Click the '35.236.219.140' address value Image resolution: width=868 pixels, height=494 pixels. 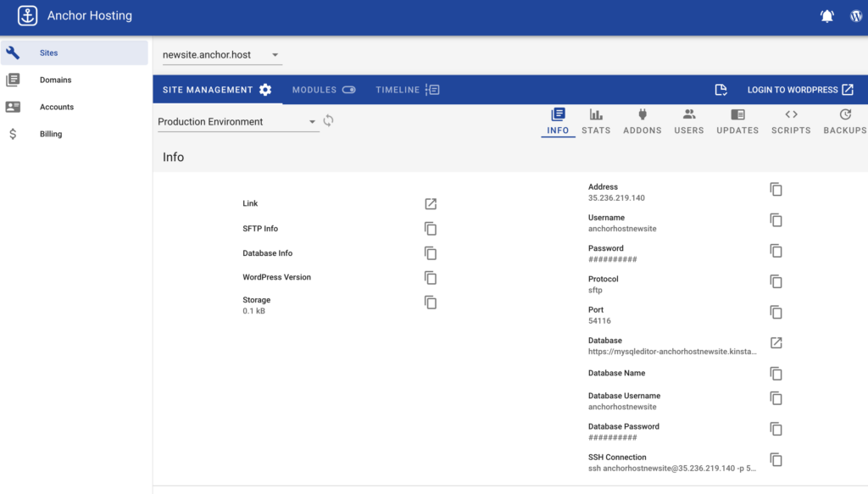tap(616, 198)
